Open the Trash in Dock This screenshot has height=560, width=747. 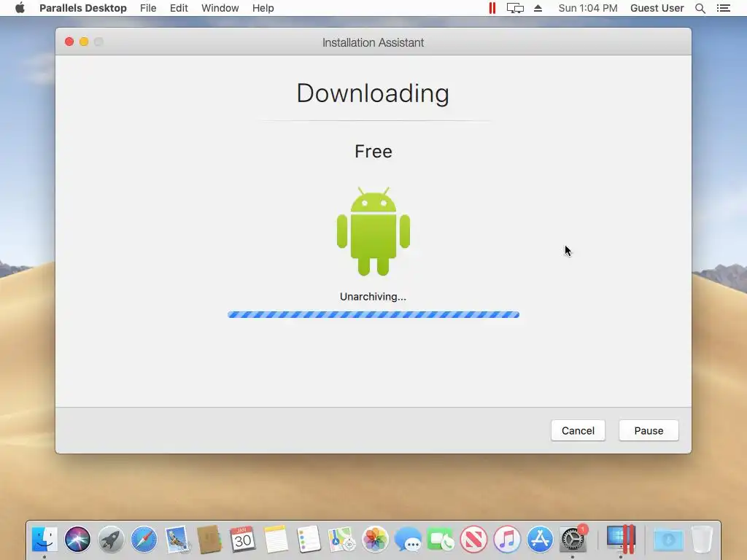[x=702, y=539]
